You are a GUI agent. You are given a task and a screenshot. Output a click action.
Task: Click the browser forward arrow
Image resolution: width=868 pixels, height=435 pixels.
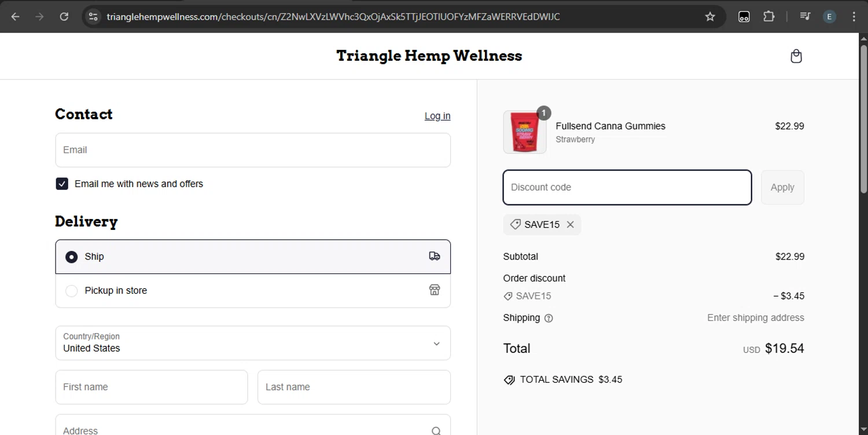[40, 17]
